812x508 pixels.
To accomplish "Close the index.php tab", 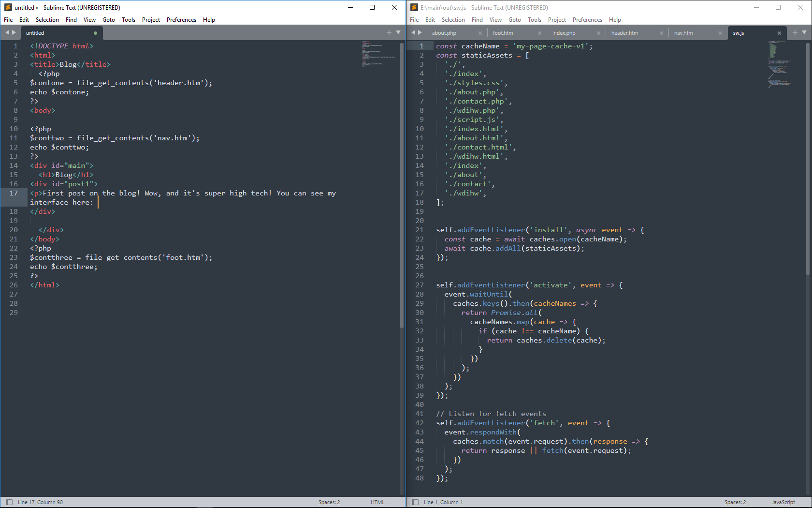I will [x=598, y=32].
